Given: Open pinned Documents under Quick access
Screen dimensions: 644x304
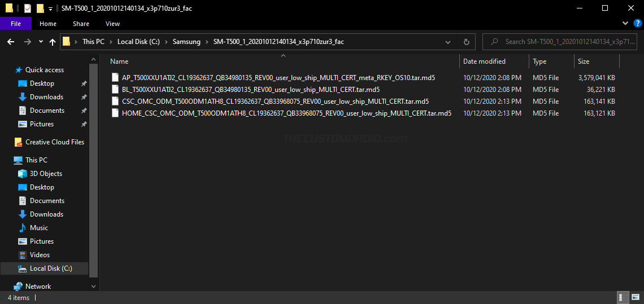Looking at the screenshot, I should click(x=47, y=111).
